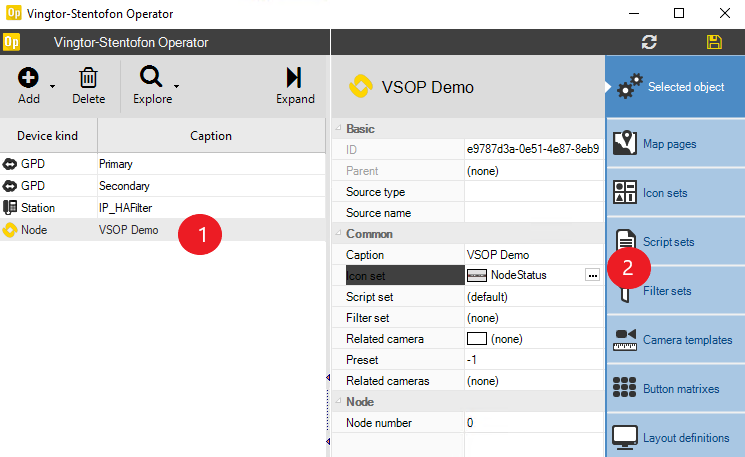745x457 pixels.
Task: Collapse the Common property section
Action: coord(337,234)
